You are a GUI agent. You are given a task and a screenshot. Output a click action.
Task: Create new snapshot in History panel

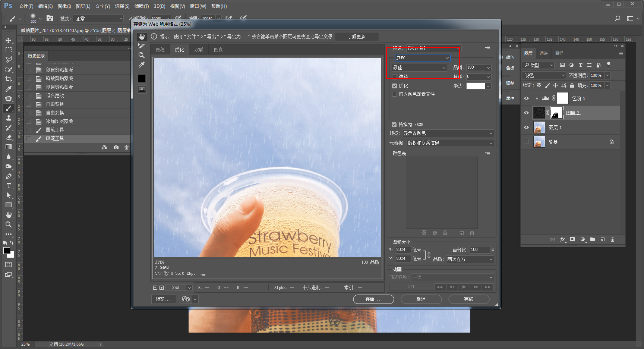116,148
